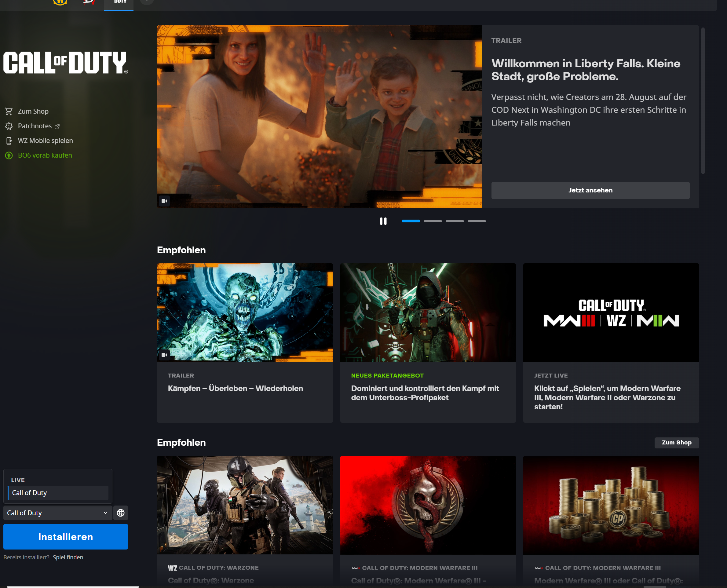Click the video camera icon on Liberty Falls banner

164,201
